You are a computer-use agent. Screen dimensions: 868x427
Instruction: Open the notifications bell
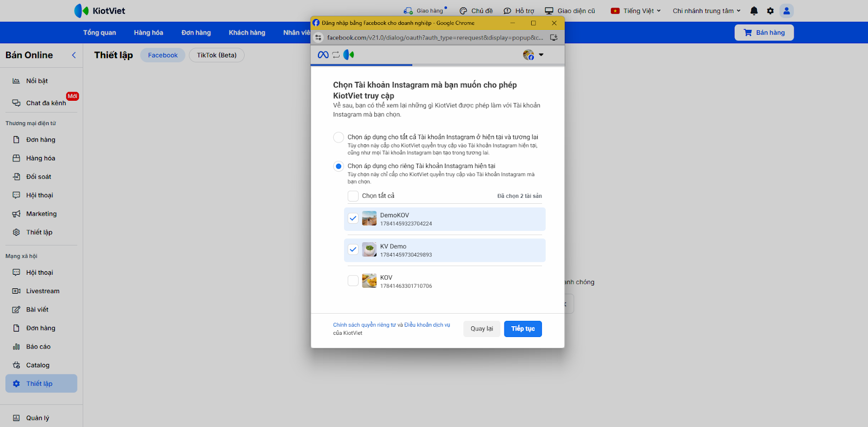click(754, 11)
